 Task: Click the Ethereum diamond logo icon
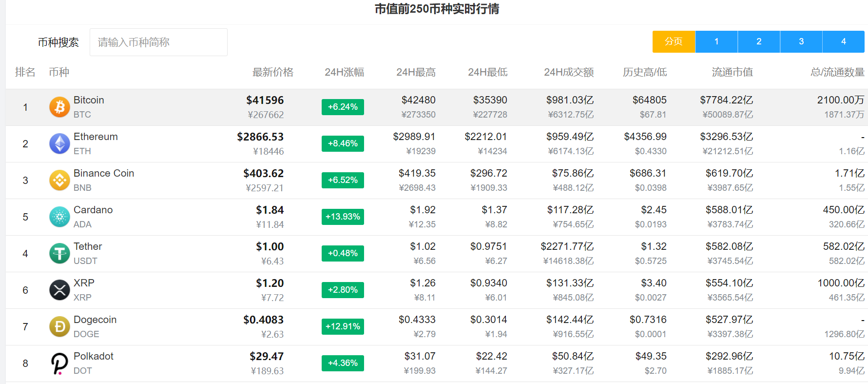click(59, 143)
